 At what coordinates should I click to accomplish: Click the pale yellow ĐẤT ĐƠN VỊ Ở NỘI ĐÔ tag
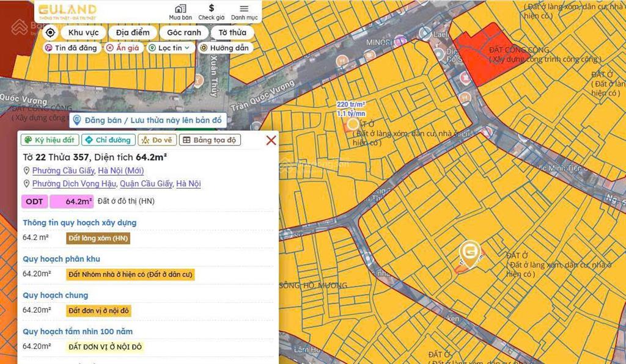coord(105,347)
